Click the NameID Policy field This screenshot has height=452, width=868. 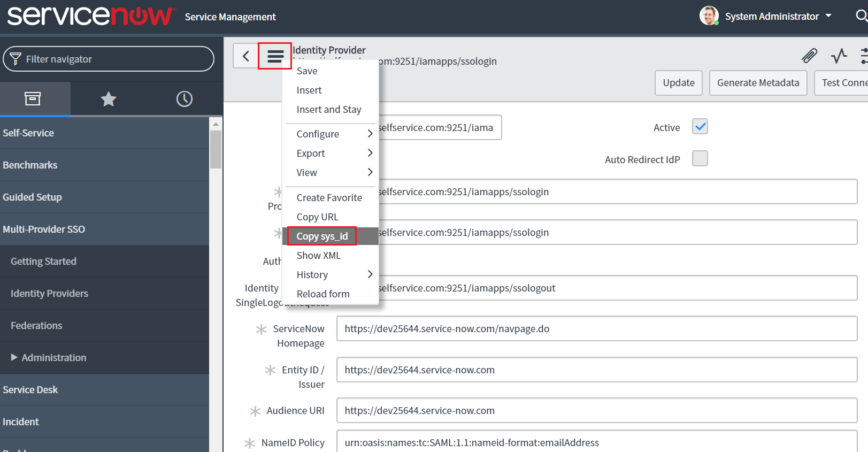tap(597, 442)
